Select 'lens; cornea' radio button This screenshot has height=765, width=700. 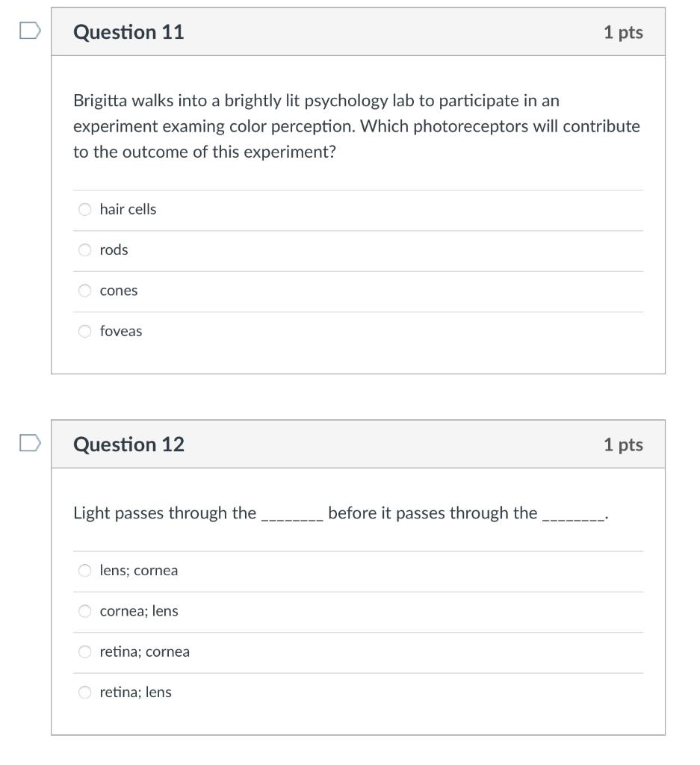85,570
